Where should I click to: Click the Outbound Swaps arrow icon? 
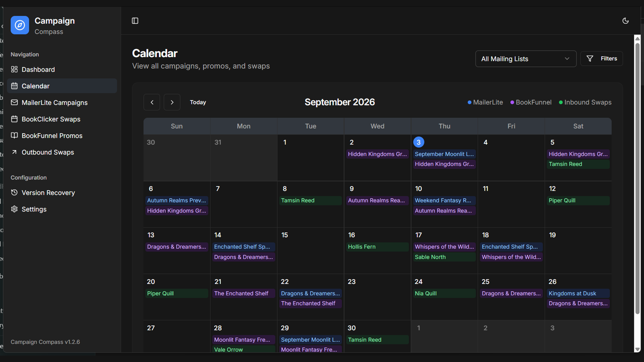click(x=14, y=152)
